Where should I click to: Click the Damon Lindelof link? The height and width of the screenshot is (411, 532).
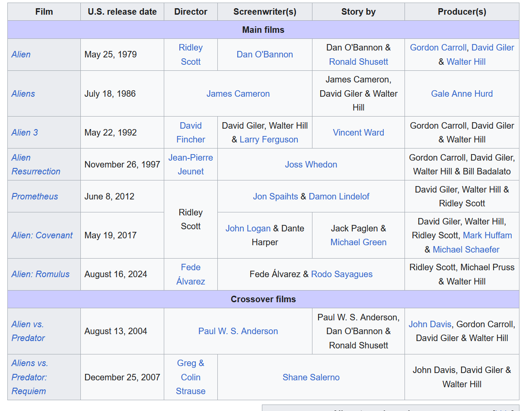tap(339, 196)
